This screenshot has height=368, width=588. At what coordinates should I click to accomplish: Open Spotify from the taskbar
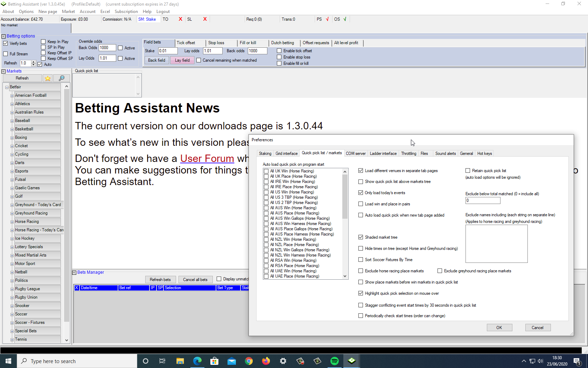coord(334,361)
